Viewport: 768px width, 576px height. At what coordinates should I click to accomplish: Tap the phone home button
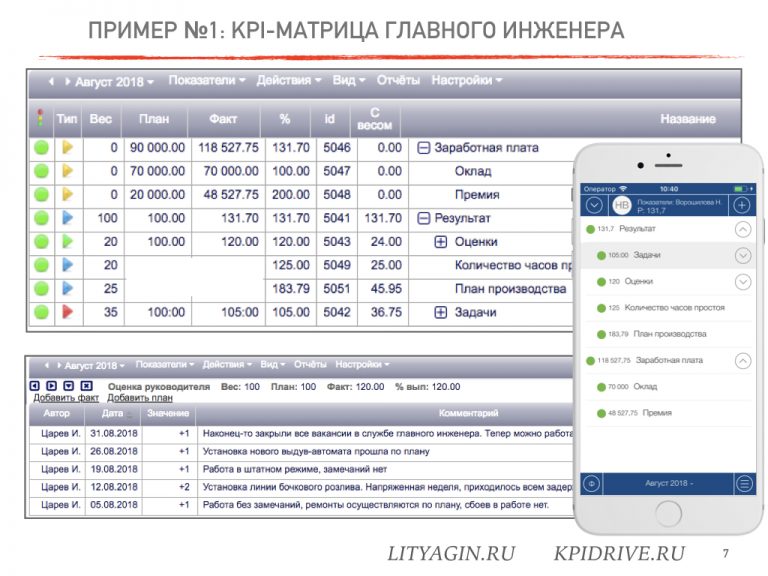pos(668,514)
